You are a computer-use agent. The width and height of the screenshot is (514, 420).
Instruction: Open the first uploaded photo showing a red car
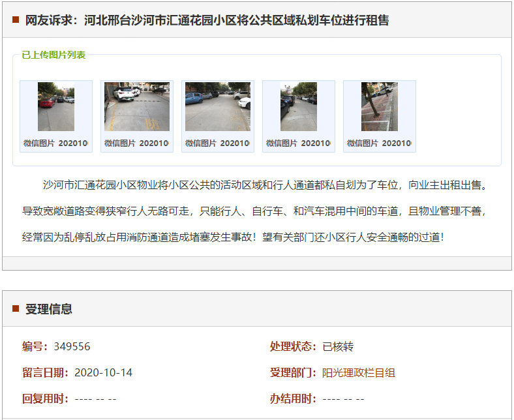point(56,106)
